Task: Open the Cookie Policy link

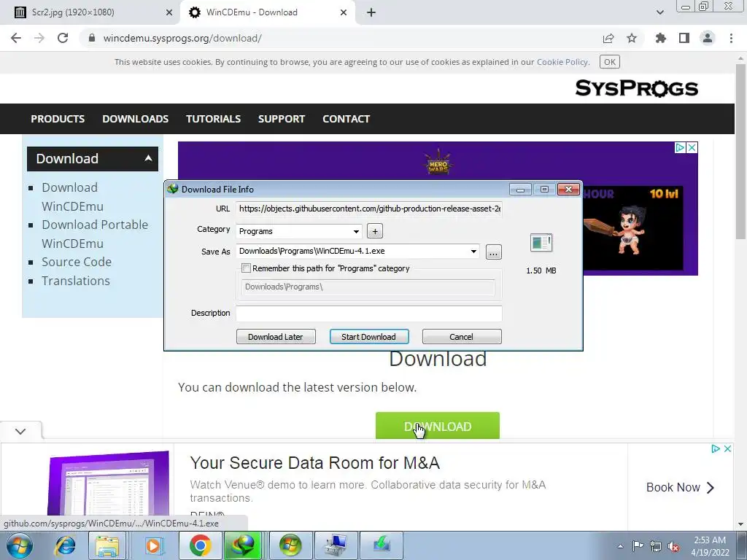Action: 562,62
